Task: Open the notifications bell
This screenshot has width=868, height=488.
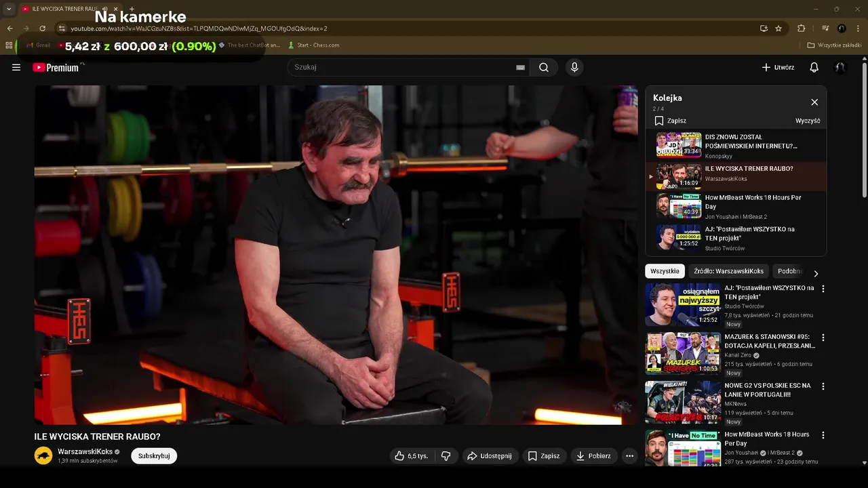Action: (814, 67)
